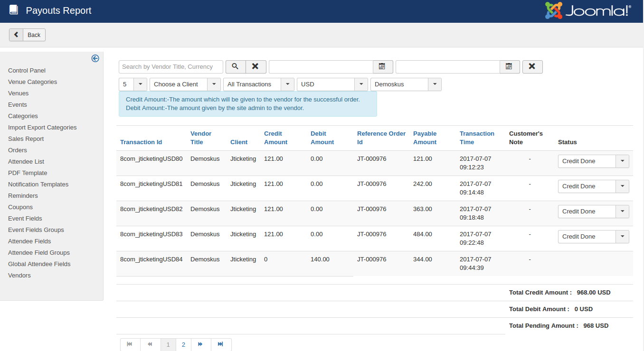Clear the vendor search with X icon
Viewport: 644px width, 351px height.
(x=256, y=67)
